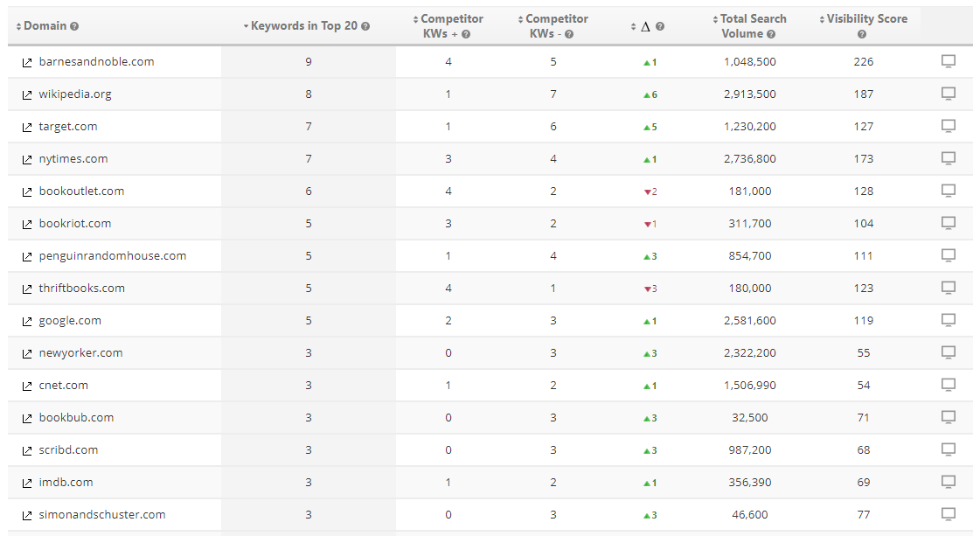Open wikipedia.org domain link
The image size is (980, 536).
pyautogui.click(x=75, y=94)
